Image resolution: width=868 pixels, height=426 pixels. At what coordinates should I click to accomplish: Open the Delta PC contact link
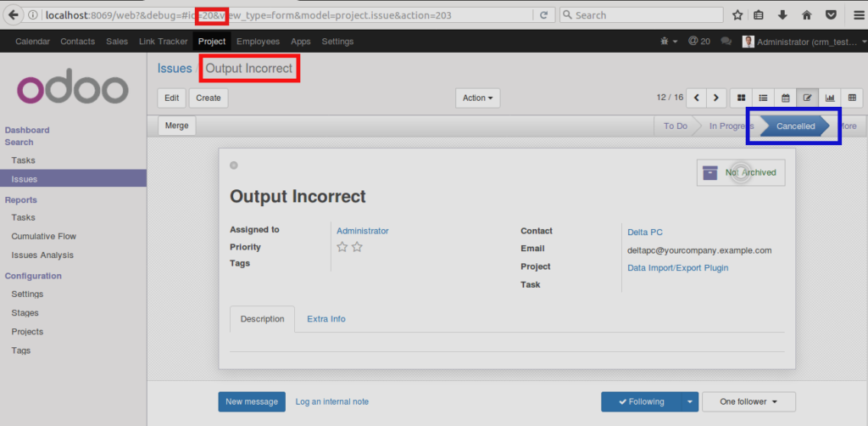click(645, 233)
